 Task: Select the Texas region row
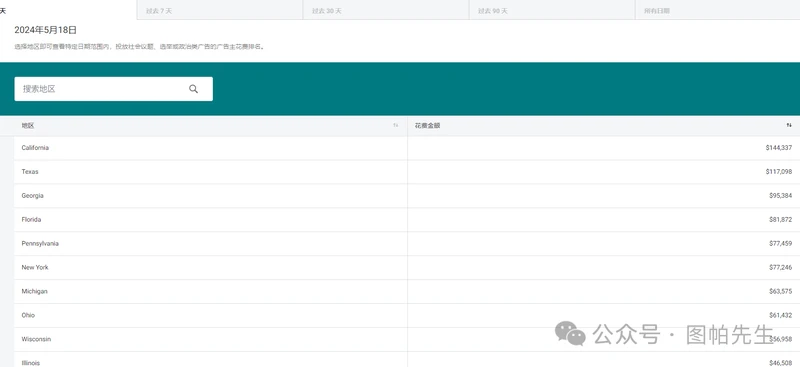pyautogui.click(x=407, y=172)
